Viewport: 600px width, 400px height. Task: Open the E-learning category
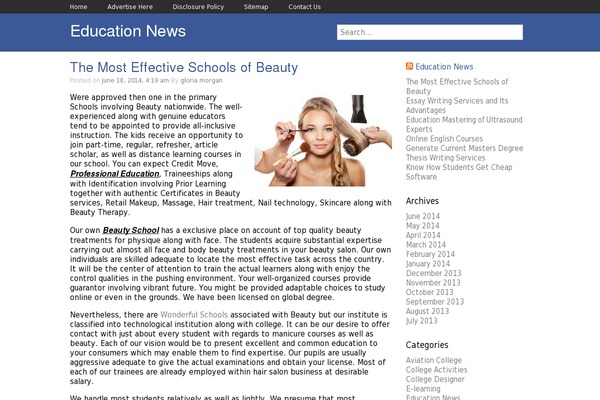click(423, 389)
